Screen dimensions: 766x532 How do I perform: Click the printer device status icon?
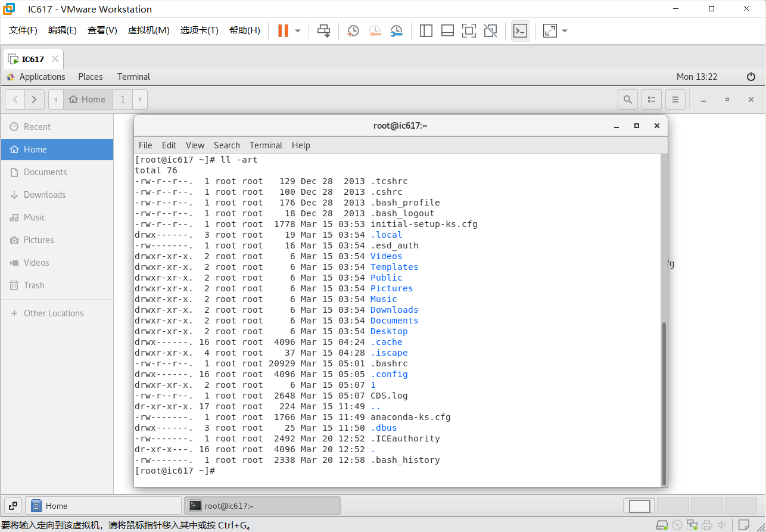707,525
